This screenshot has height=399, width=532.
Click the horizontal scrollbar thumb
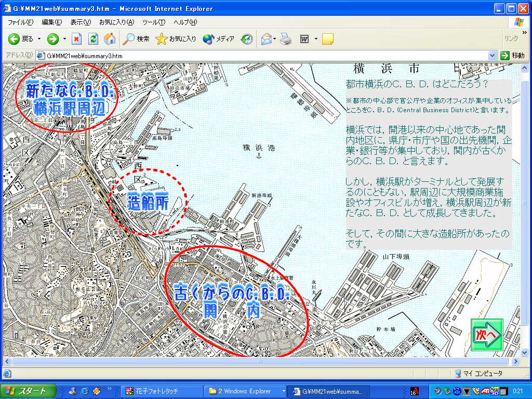click(x=260, y=362)
